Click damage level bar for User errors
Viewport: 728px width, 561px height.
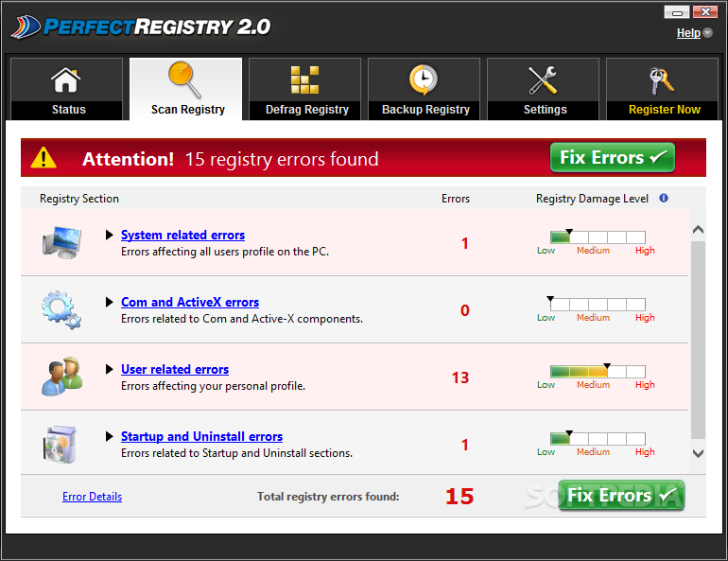tap(598, 372)
